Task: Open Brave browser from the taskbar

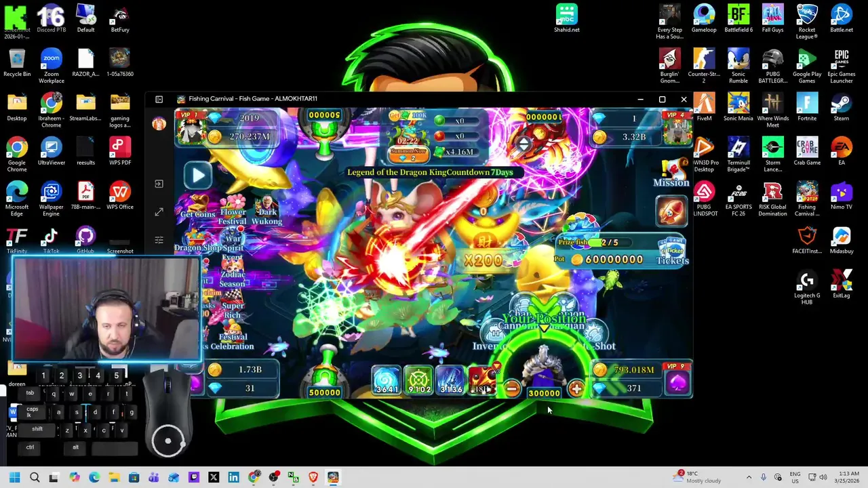Action: [313, 477]
